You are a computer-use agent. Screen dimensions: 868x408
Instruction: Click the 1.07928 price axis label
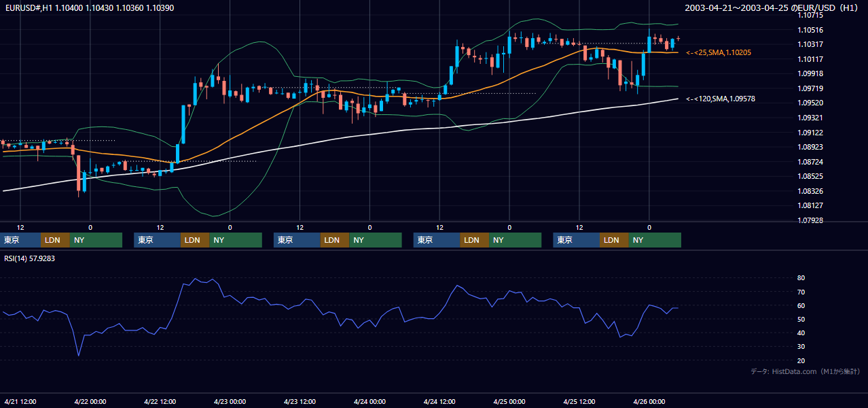[810, 220]
